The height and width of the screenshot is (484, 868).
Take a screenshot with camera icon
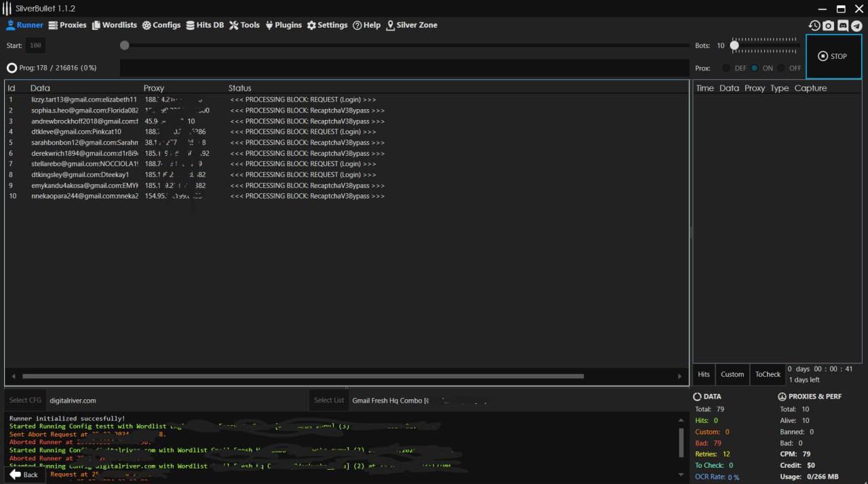click(829, 25)
